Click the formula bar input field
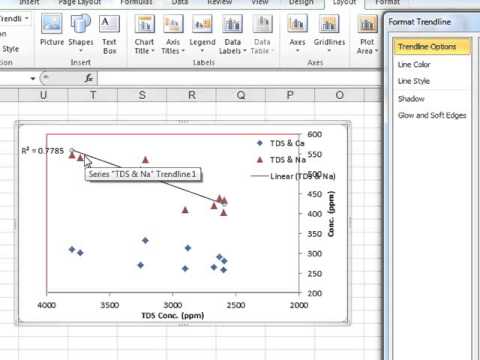480x360 pixels. [240, 78]
